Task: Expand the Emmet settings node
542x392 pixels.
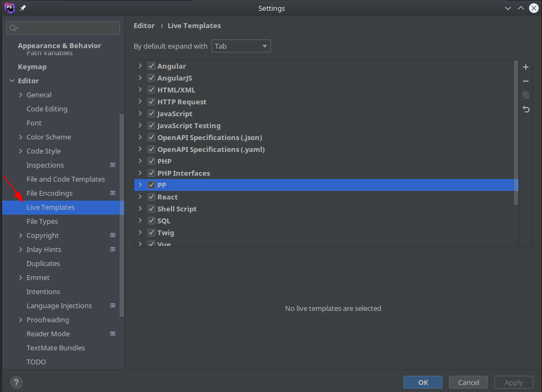Action: (x=21, y=278)
